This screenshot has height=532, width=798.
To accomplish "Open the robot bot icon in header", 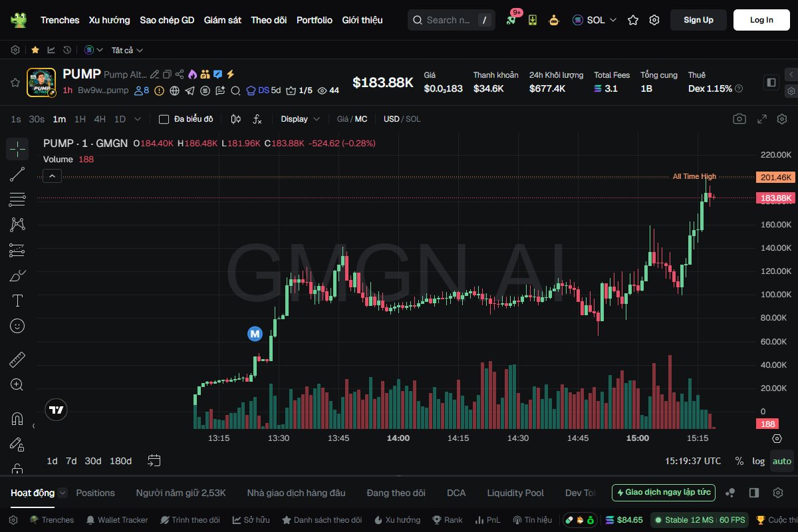I will pyautogui.click(x=554, y=20).
